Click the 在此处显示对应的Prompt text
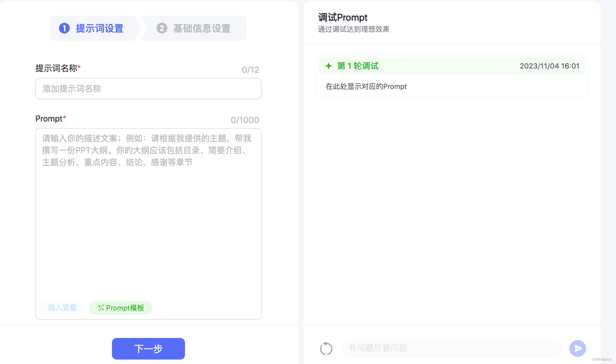The height and width of the screenshot is (364, 616). 366,87
